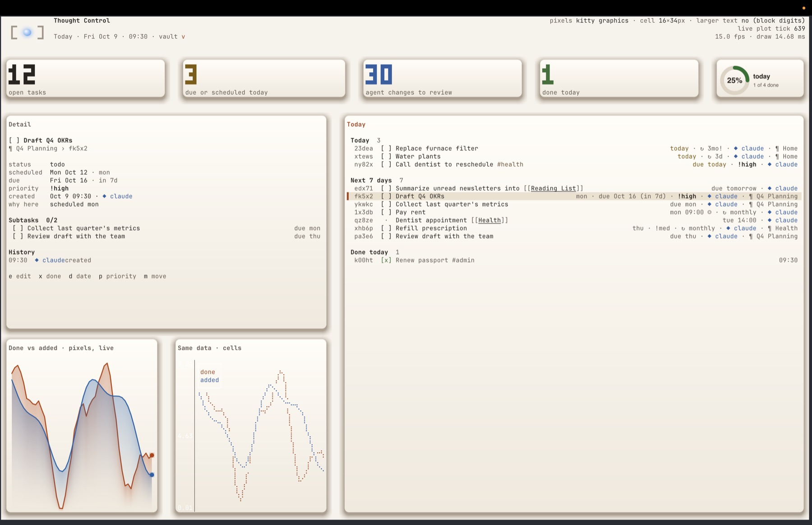This screenshot has height=525, width=812.
Task: Uncheck the Renew passport done checkbox
Action: pos(386,260)
